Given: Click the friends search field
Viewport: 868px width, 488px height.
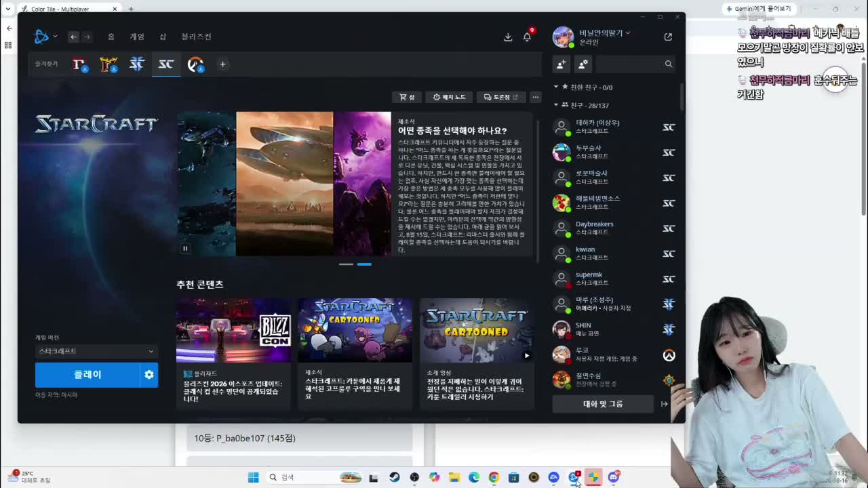Looking at the screenshot, I should pos(636,64).
